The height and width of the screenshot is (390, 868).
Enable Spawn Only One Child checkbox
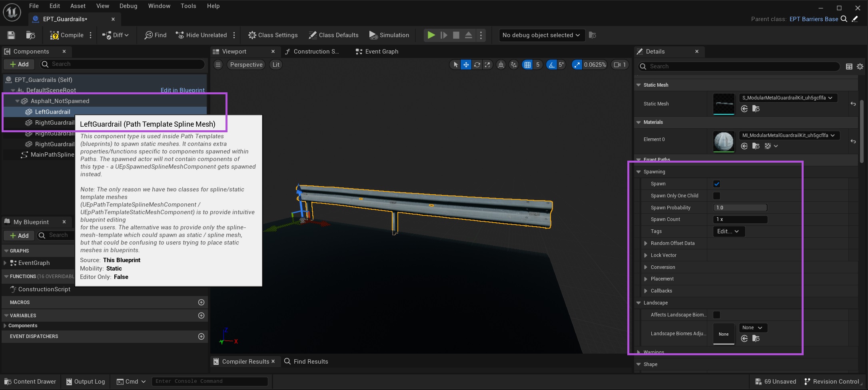[x=716, y=196]
